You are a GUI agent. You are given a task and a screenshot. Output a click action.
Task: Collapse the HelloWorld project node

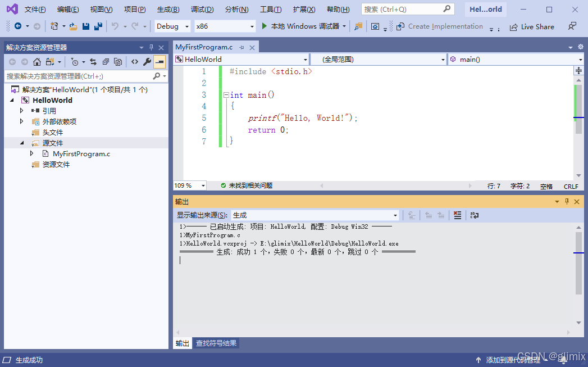click(12, 100)
